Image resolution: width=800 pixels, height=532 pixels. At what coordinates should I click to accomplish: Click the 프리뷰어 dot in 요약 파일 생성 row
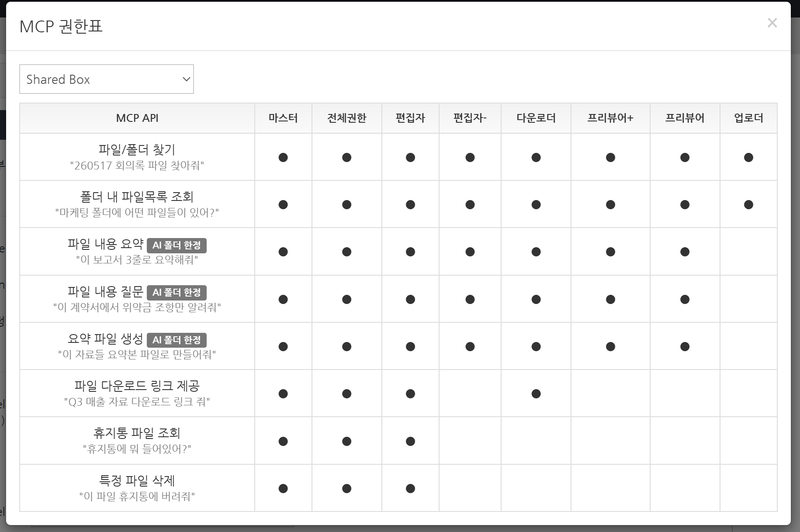(685, 346)
